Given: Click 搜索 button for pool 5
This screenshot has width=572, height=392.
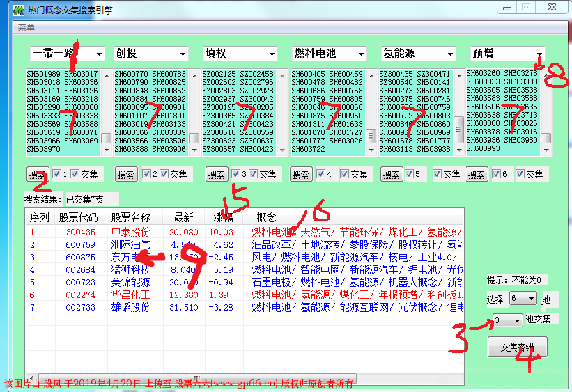Looking at the screenshot, I should click(x=392, y=175).
